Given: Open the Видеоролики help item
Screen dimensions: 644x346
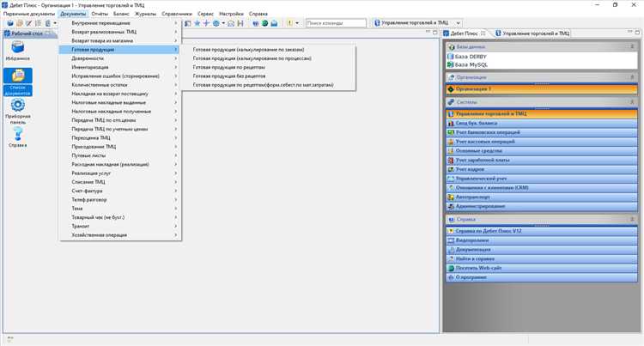Looking at the screenshot, I should click(x=542, y=240).
